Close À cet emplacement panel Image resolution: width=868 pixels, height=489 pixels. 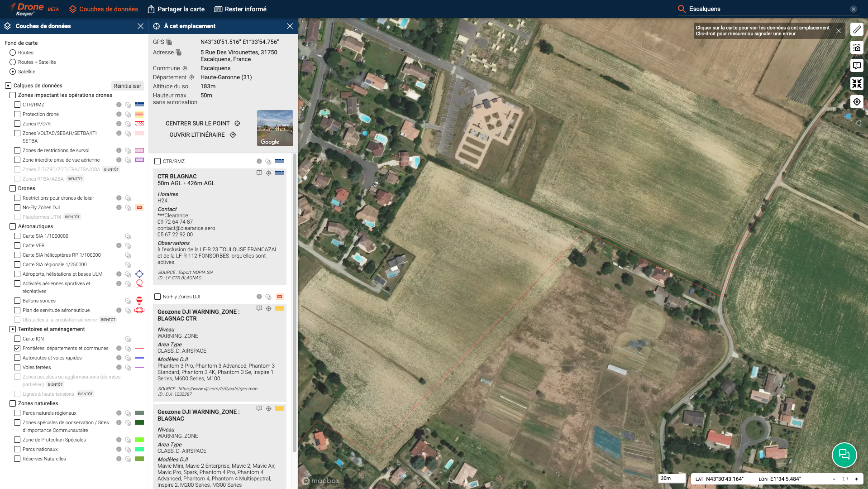[290, 26]
